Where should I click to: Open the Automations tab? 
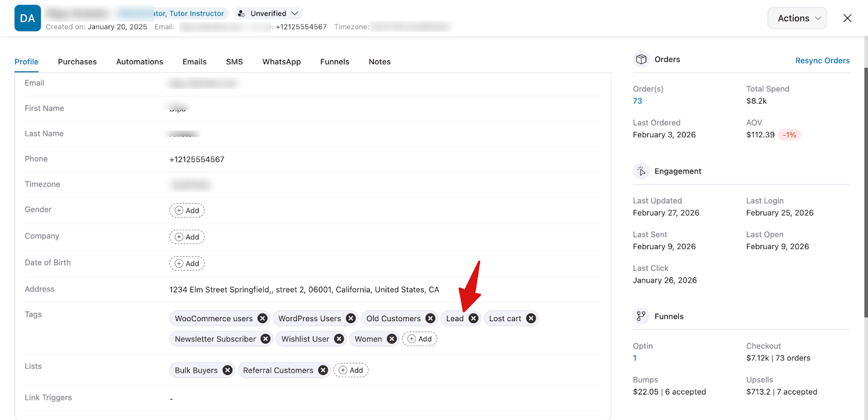click(x=139, y=62)
